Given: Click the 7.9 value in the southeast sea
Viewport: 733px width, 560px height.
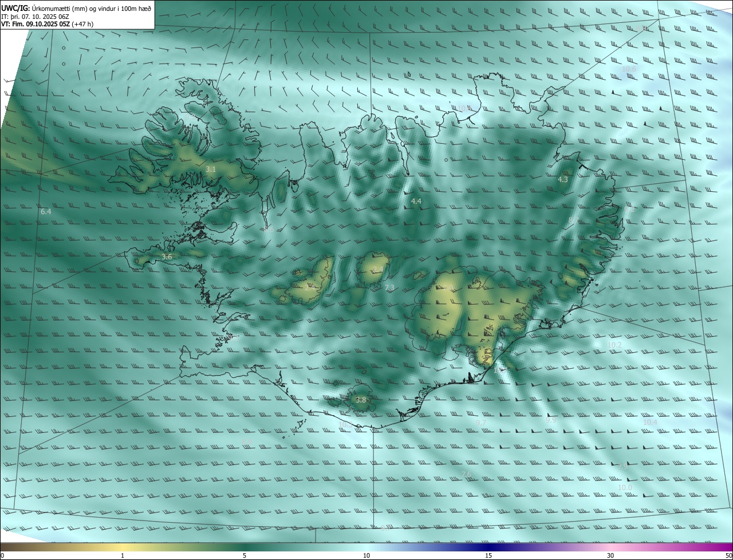Looking at the screenshot, I should [x=623, y=467].
